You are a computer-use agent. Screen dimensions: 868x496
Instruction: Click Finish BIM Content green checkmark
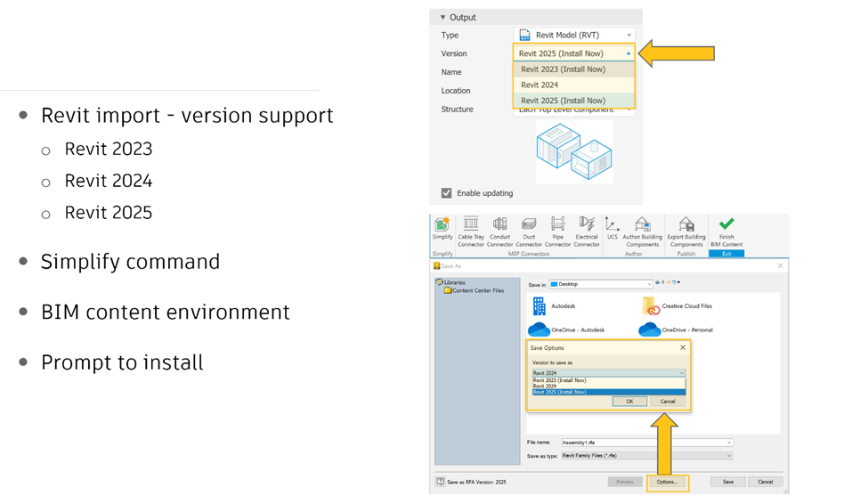tap(726, 224)
